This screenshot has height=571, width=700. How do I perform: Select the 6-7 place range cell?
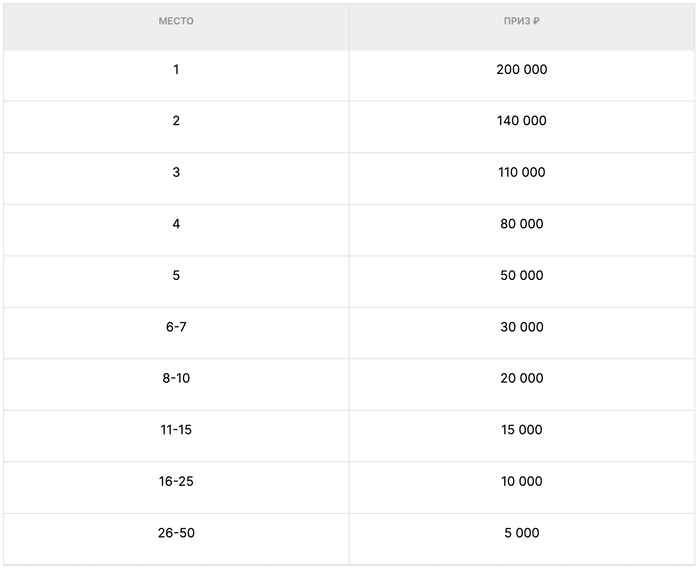(176, 327)
